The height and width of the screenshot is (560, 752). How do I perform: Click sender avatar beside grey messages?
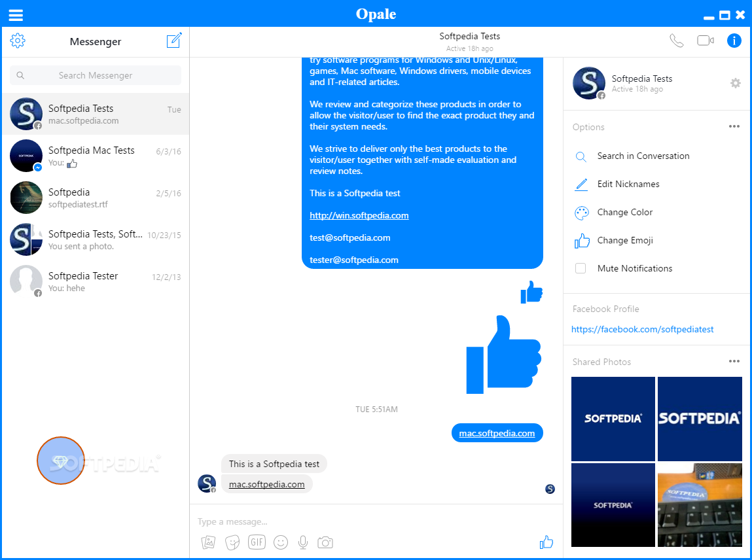207,483
